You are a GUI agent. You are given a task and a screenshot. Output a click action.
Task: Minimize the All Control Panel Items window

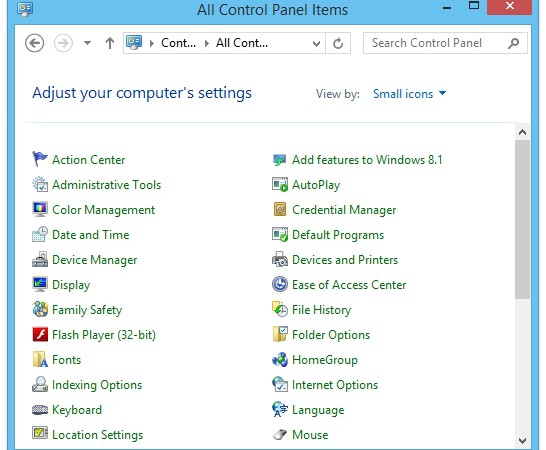pyautogui.click(x=447, y=7)
